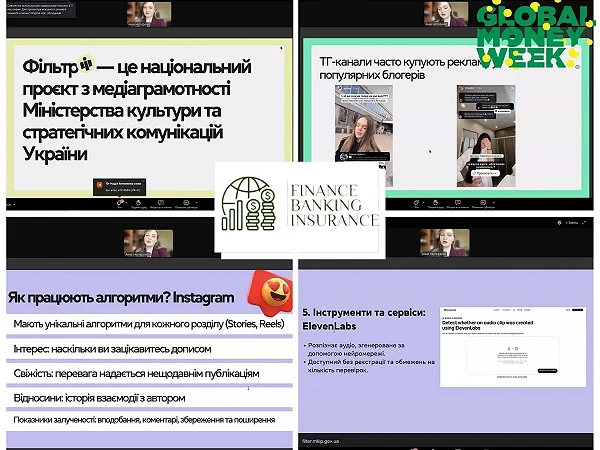
Task: Click the audio upload box in ElevenLabs screenshot
Action: point(513,355)
